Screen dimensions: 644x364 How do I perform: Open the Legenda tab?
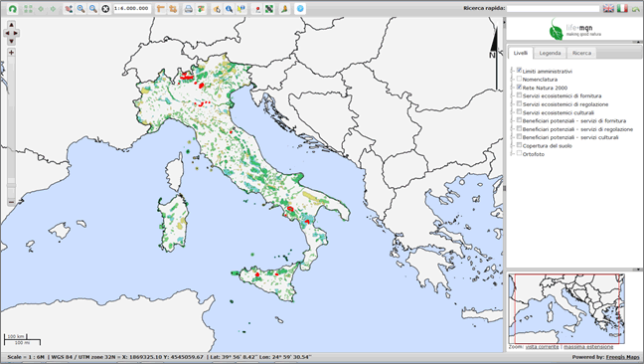[550, 53]
